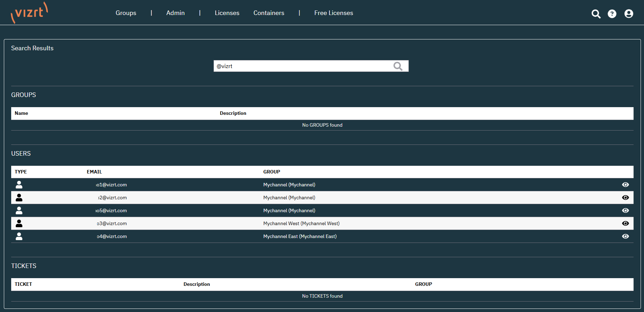The image size is (644, 312).
Task: Click Mychannel group in o5@vizrt.com row
Action: [289, 210]
